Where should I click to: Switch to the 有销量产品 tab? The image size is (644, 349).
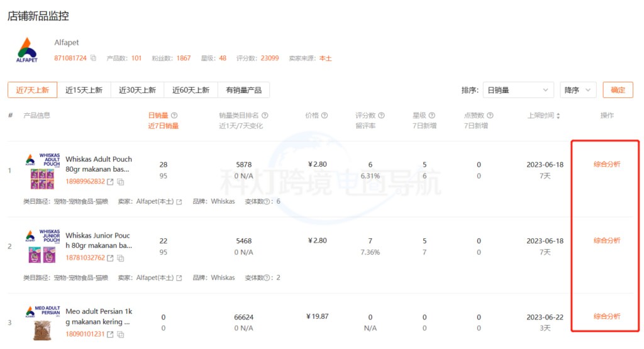(243, 90)
